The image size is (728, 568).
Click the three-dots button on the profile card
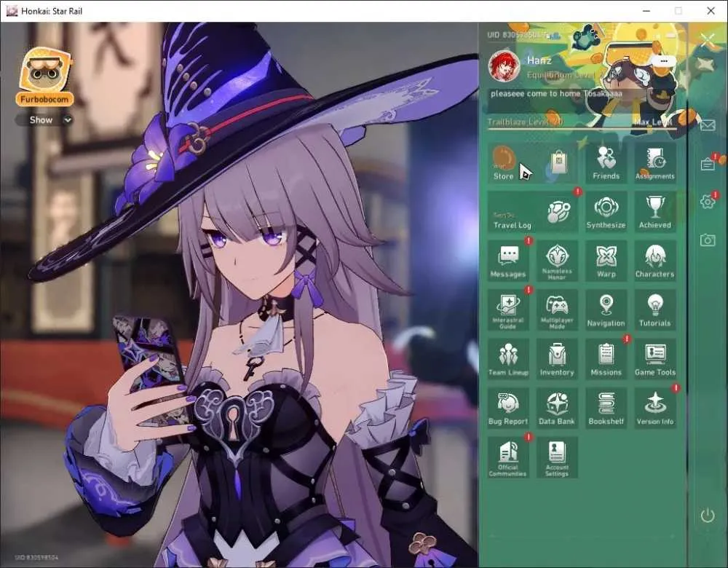(x=663, y=61)
